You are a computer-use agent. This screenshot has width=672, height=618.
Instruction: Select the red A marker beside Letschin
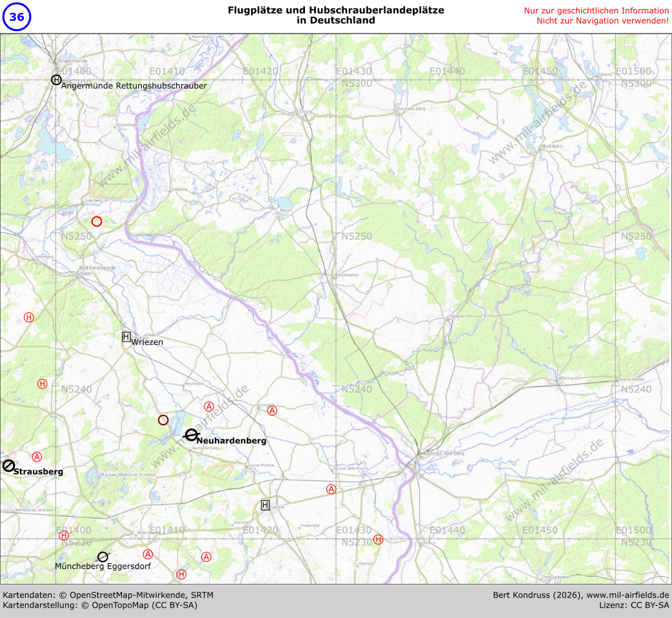coord(272,410)
